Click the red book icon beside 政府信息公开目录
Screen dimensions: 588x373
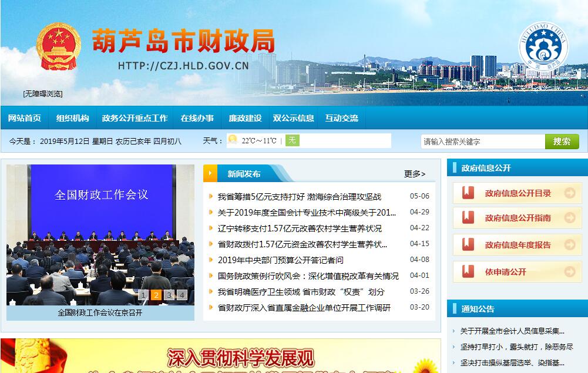click(468, 193)
